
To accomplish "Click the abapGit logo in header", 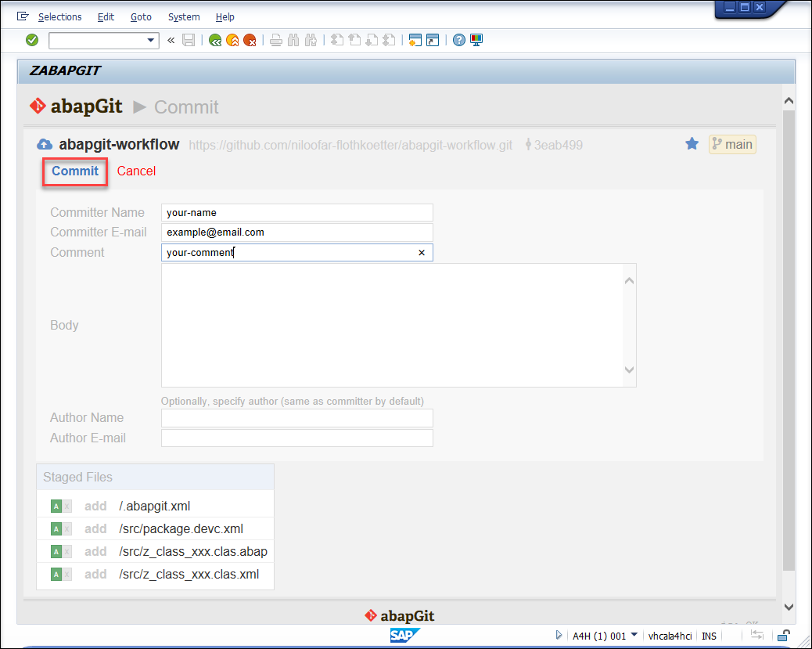I will [x=76, y=106].
